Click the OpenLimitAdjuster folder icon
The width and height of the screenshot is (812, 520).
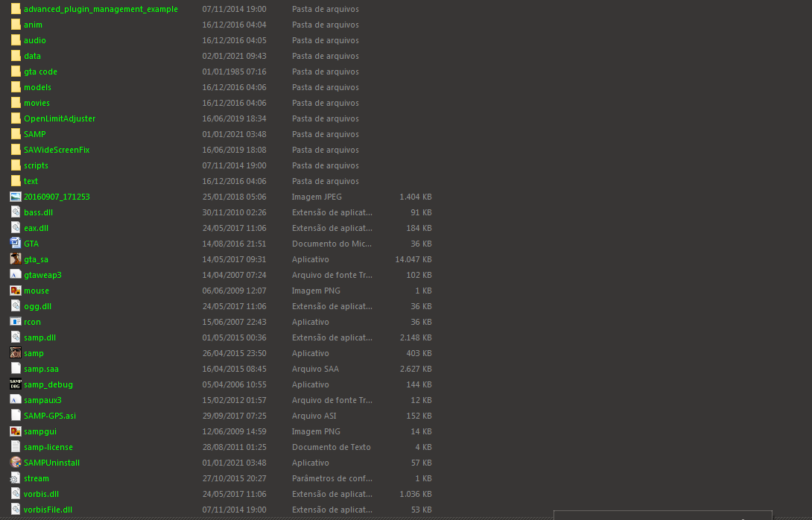click(x=16, y=118)
